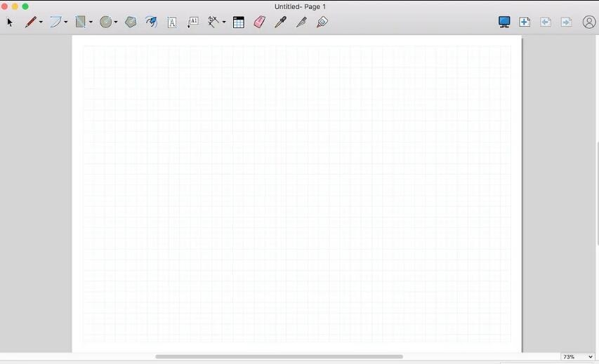The width and height of the screenshot is (599, 364).
Task: Click the Untitled- Page 1 window title
Action: pyautogui.click(x=300, y=6)
